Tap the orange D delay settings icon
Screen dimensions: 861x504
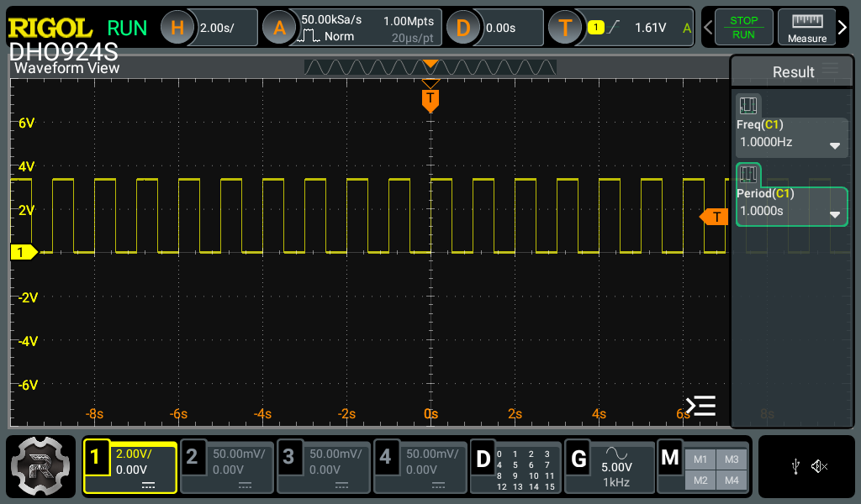coord(463,28)
